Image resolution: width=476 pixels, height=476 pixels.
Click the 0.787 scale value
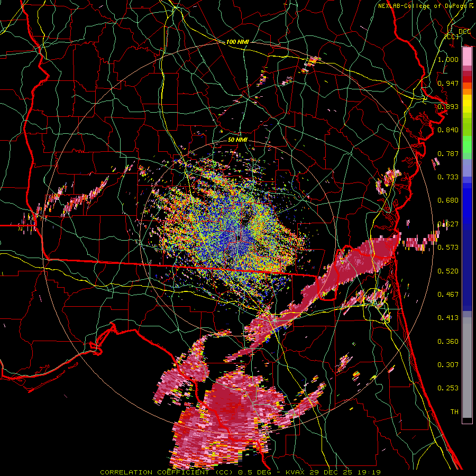coord(448,153)
